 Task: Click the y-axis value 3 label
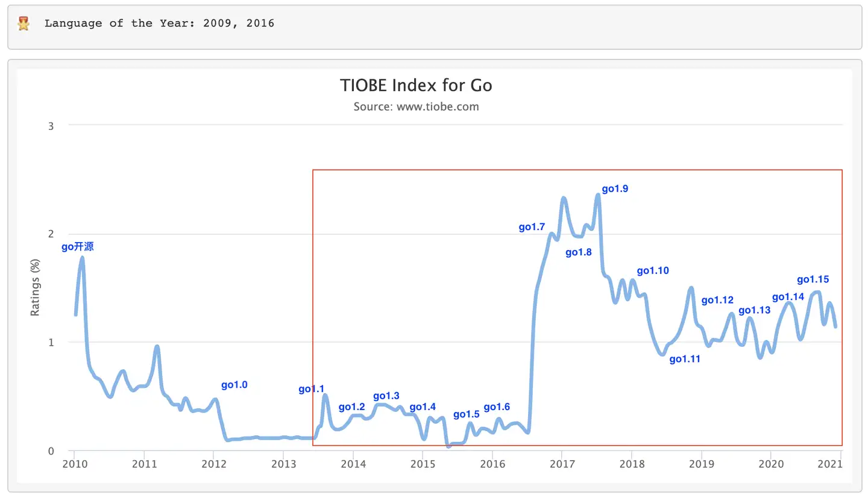pos(51,126)
